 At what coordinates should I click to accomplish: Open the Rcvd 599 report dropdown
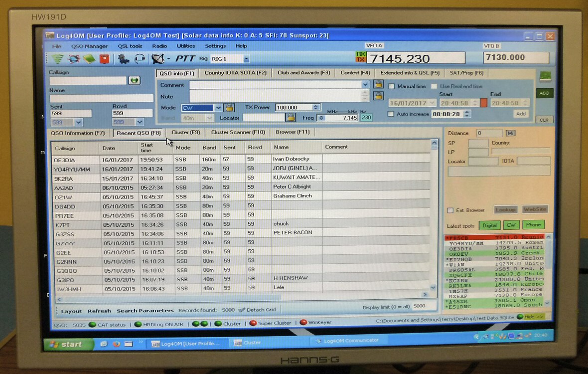140,122
